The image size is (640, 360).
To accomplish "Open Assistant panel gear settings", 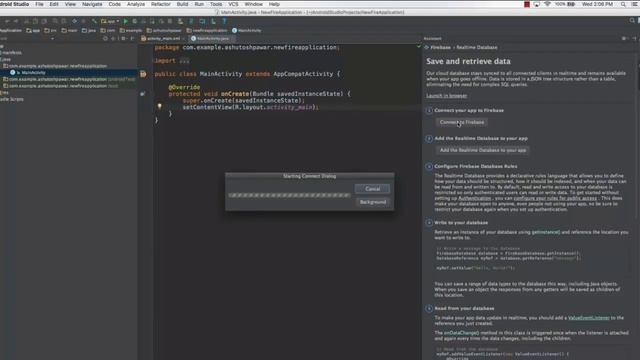I will point(624,38).
